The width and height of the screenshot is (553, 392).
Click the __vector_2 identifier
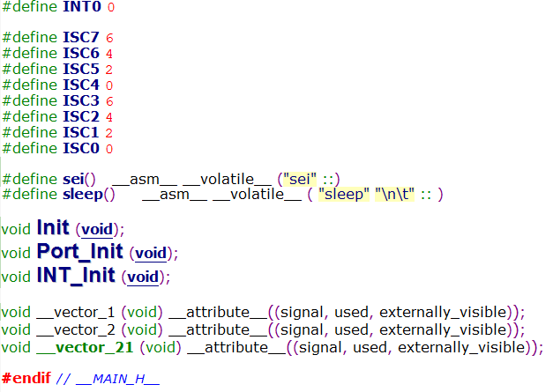click(x=76, y=330)
